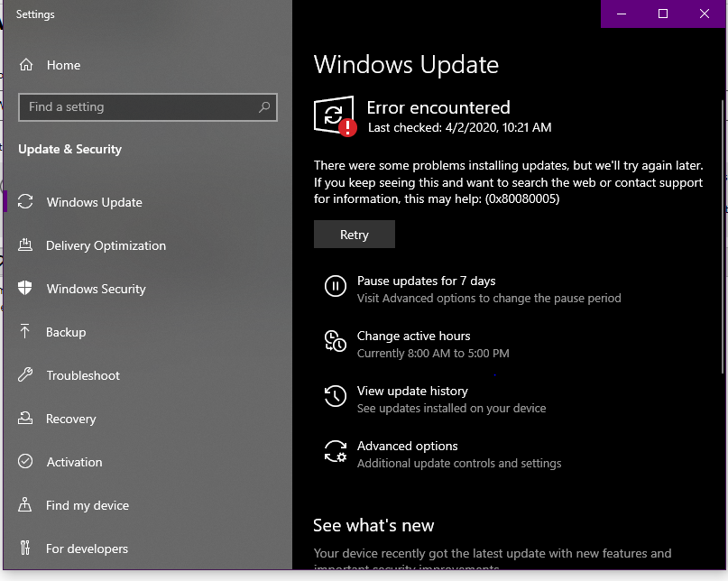
Task: Click the error code text 0x80080005
Action: [522, 198]
